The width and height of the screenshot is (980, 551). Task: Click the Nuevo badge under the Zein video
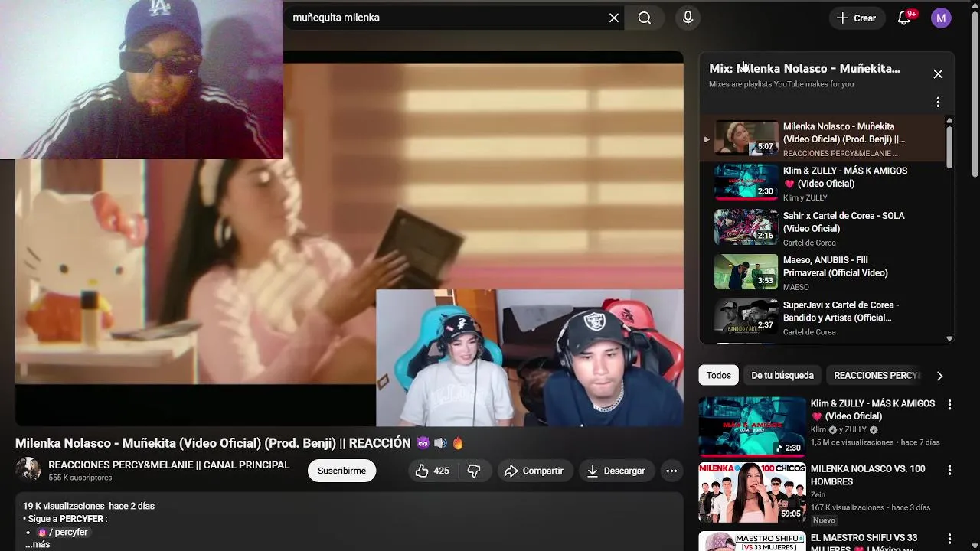(824, 520)
